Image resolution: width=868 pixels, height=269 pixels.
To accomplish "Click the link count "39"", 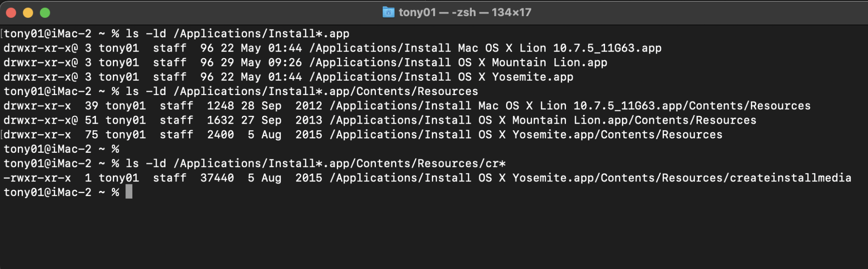I will 92,106.
